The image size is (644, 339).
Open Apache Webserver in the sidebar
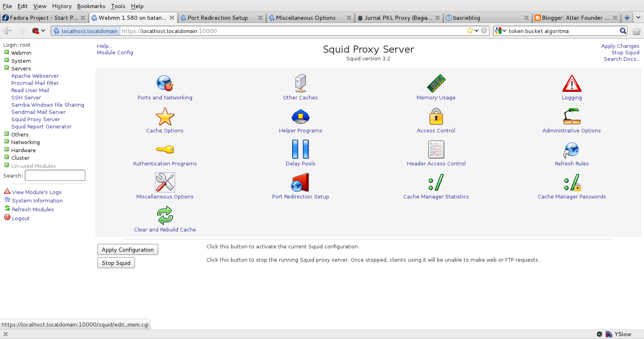pyautogui.click(x=35, y=76)
